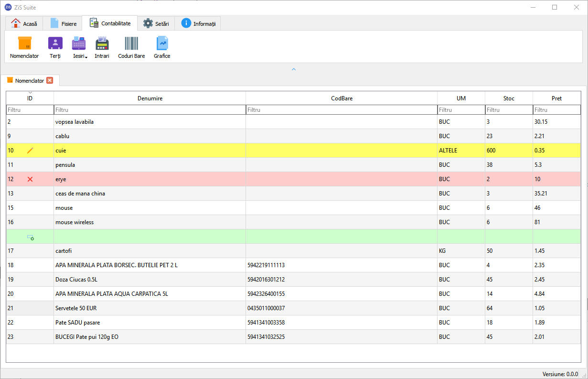
Task: Click the Denumire filter input field
Action: pos(150,110)
